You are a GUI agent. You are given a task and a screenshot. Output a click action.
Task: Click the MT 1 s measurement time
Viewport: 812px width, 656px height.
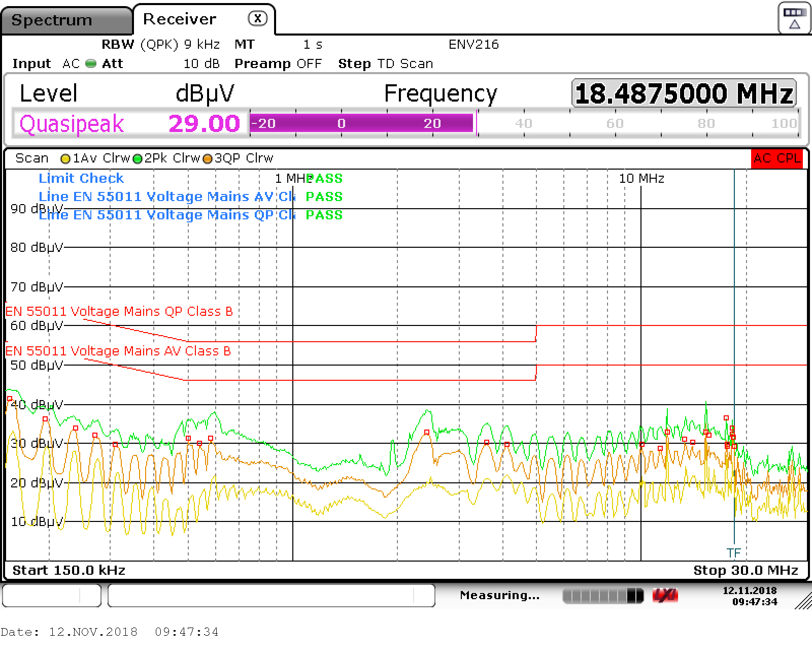coord(278,45)
